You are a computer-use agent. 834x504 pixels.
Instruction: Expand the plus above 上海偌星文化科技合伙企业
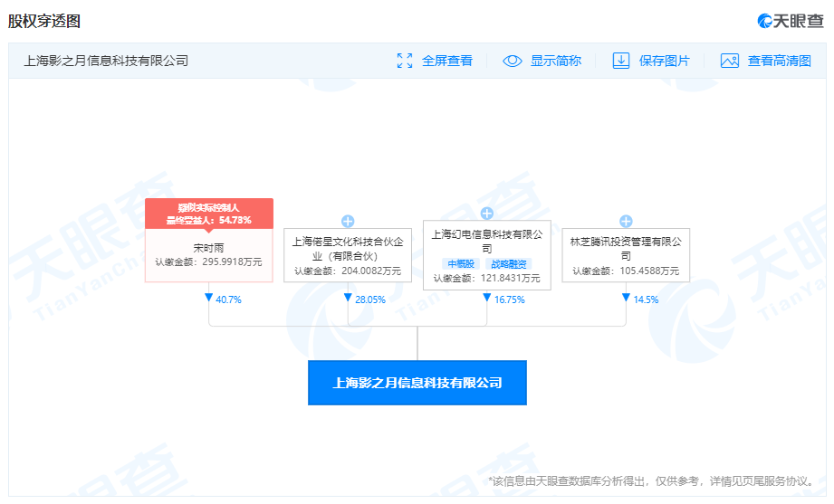pos(348,221)
